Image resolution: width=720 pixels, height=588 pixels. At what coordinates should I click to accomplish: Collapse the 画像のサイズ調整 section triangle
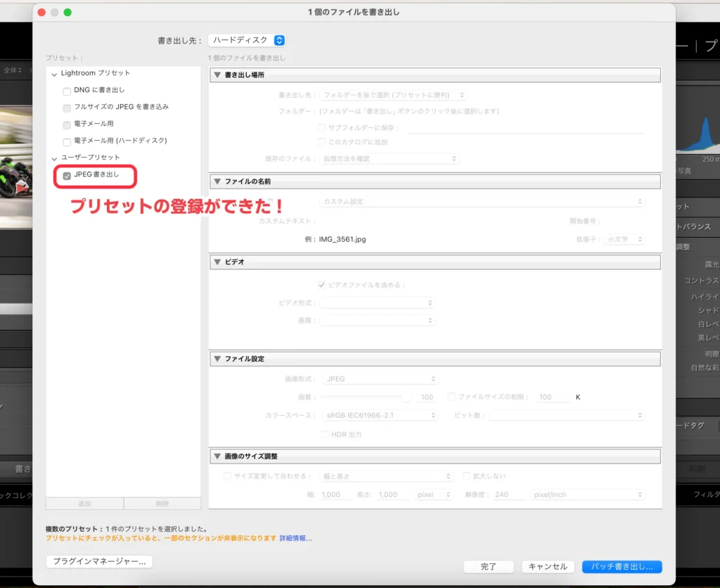[x=217, y=456]
